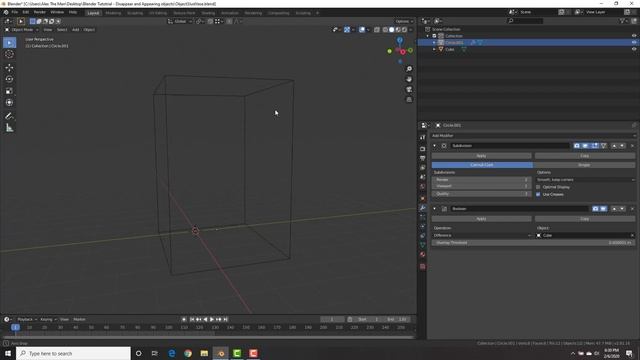This screenshot has height=360, width=640.
Task: Open File Explorer from taskbar
Action: coord(204,353)
